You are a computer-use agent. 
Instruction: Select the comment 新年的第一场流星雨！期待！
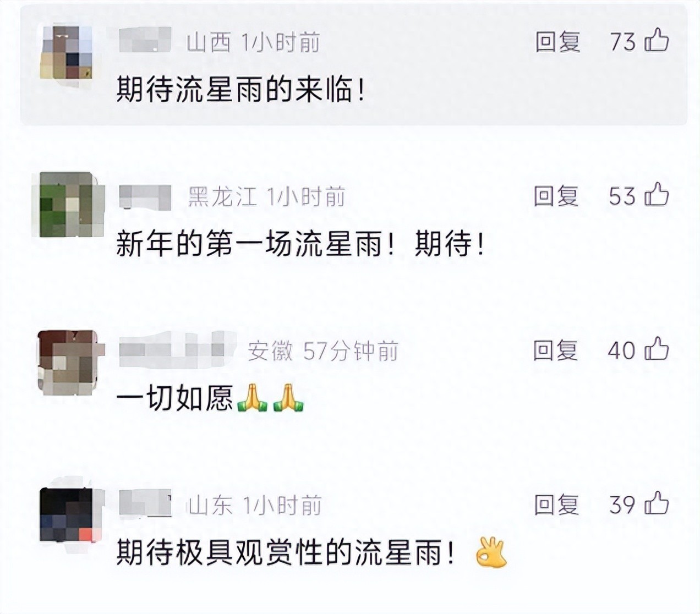(x=301, y=243)
